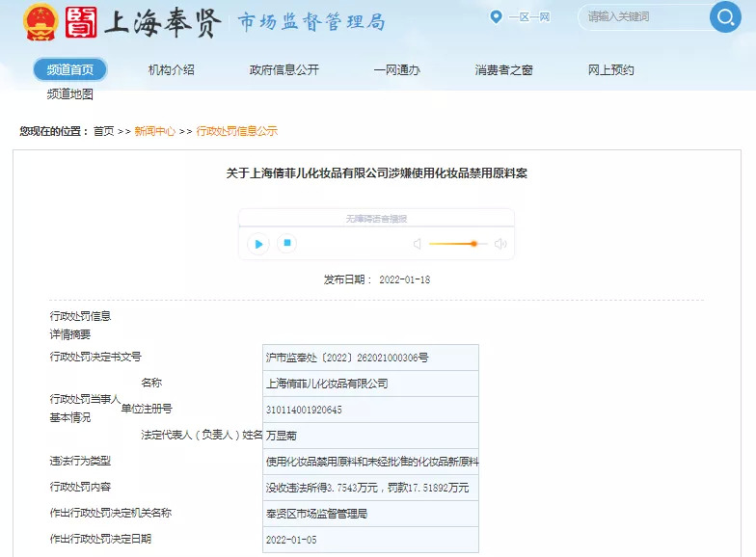Click the volume up speaker icon

click(x=500, y=244)
